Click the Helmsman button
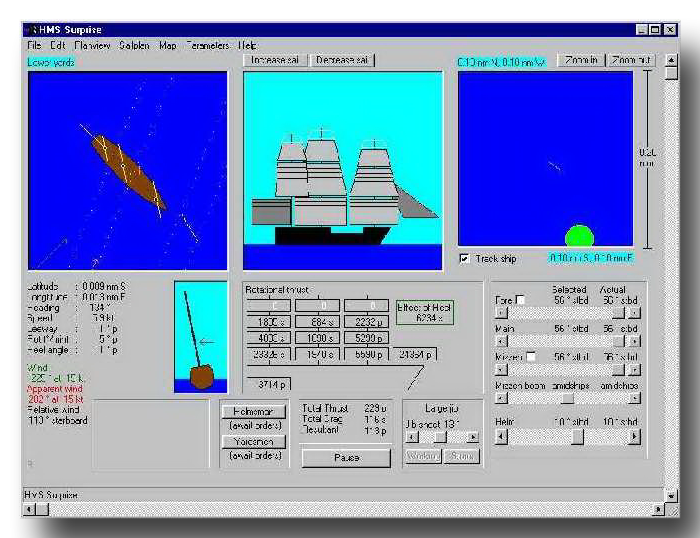The width and height of the screenshot is (700, 538). [254, 411]
